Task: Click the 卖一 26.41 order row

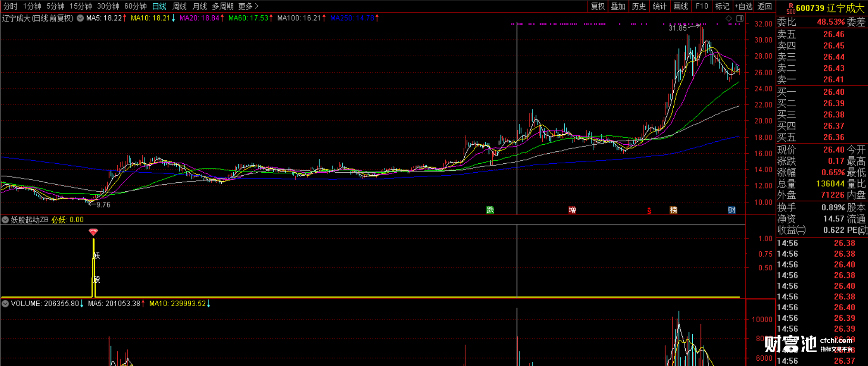Action: [x=822, y=79]
